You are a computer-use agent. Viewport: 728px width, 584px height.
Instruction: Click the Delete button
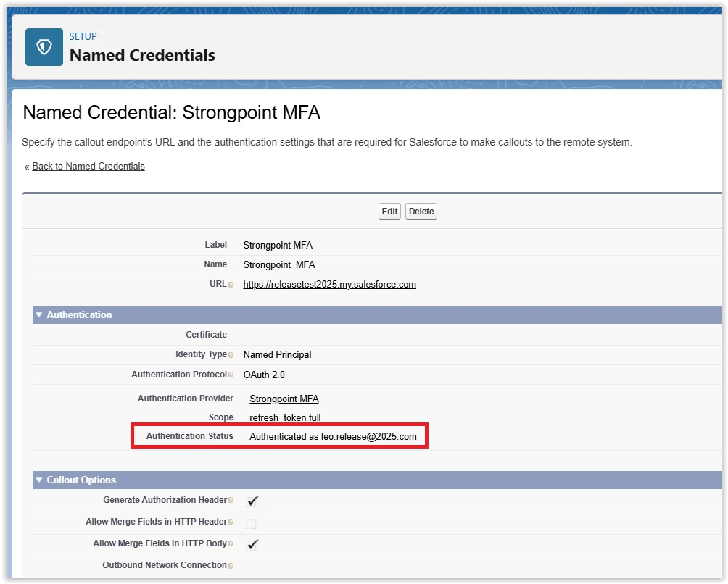coord(421,211)
